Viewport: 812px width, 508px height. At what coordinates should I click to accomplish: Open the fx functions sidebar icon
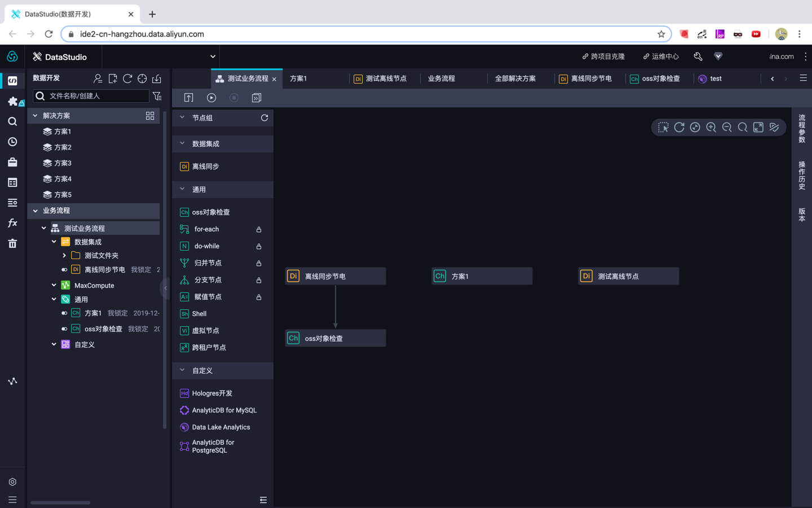[12, 223]
